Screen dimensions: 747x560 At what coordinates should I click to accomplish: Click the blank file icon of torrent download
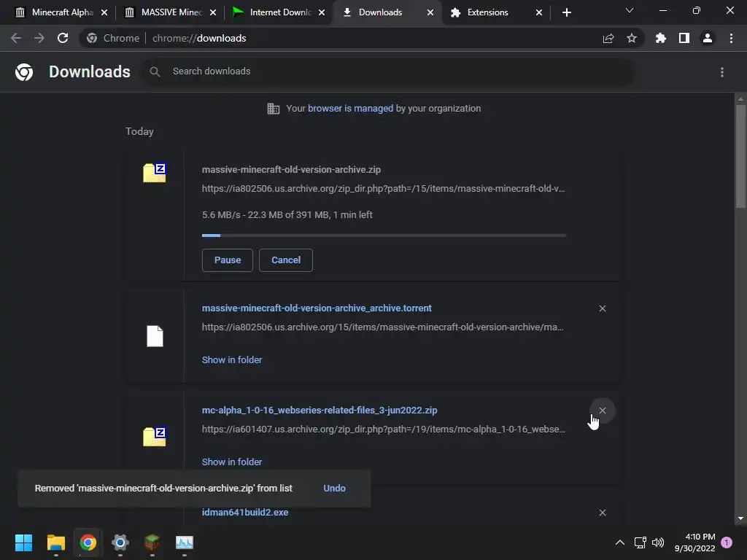(155, 336)
